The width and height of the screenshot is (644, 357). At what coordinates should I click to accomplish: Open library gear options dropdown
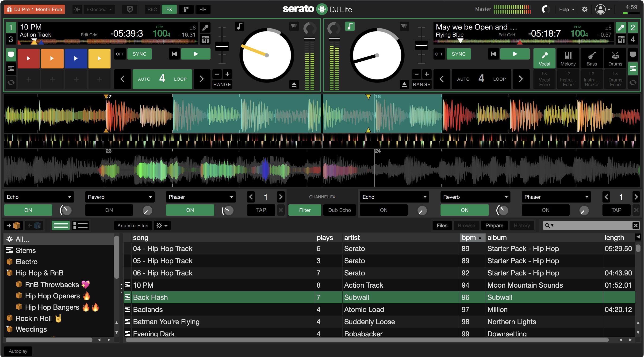[x=162, y=226]
